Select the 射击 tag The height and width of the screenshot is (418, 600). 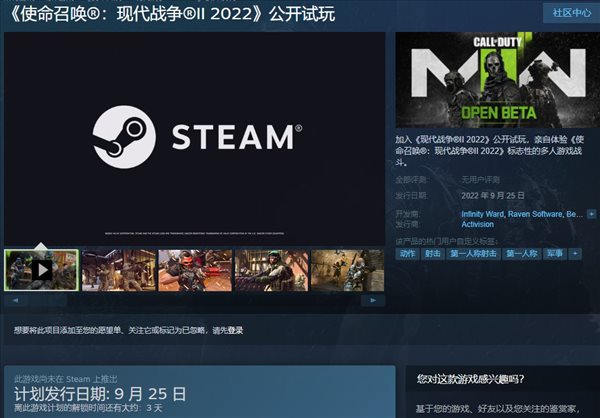433,253
